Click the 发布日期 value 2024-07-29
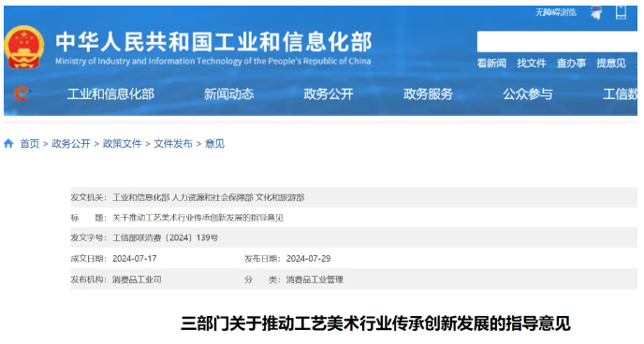The height and width of the screenshot is (344, 644). tap(309, 259)
